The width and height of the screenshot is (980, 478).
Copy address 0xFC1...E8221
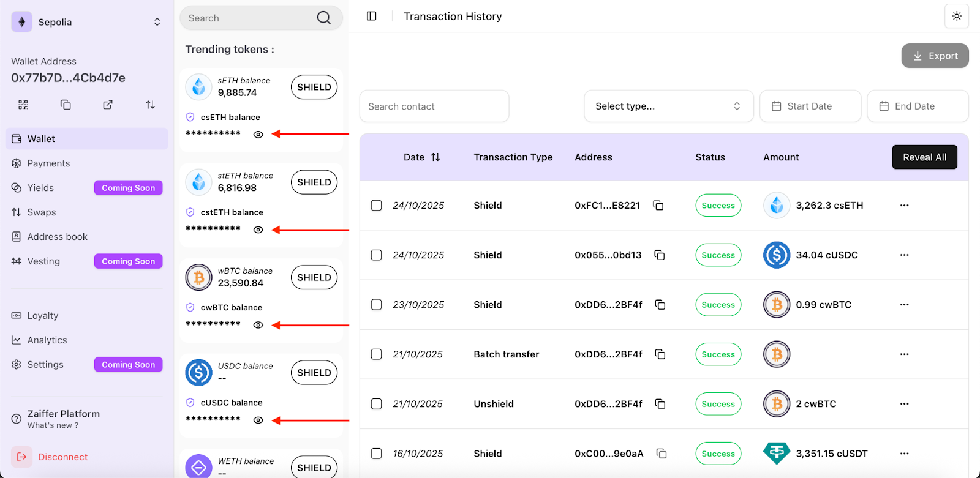point(658,206)
